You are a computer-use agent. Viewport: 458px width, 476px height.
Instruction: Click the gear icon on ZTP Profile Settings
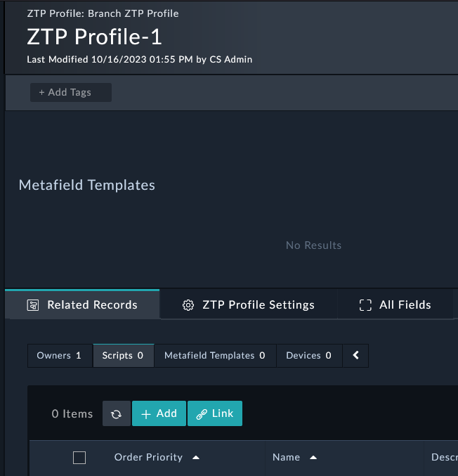(188, 305)
